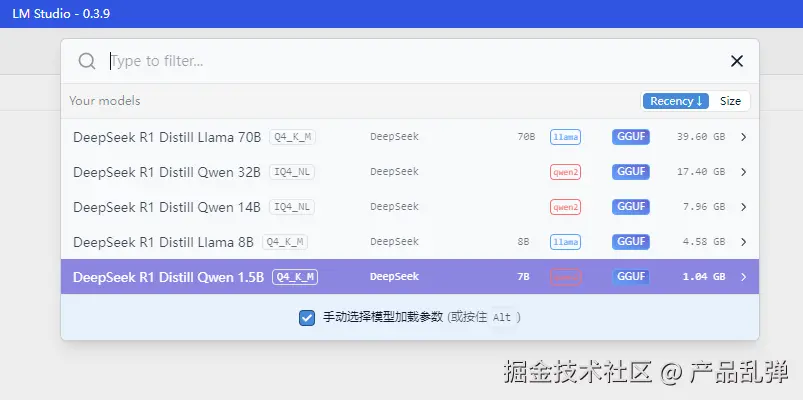Viewport: 803px width, 400px height.
Task: Select DeepSeek R1 Distill Llama 8B model
Action: pyautogui.click(x=410, y=241)
